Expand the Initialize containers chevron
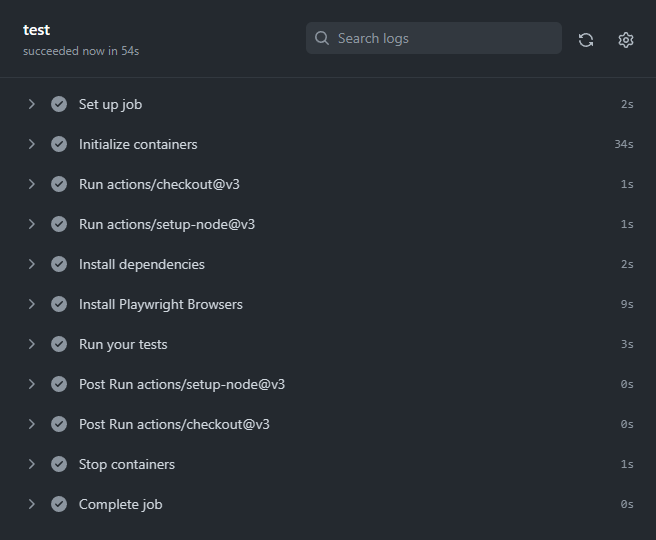Screen dimensions: 656x540 click(32, 144)
